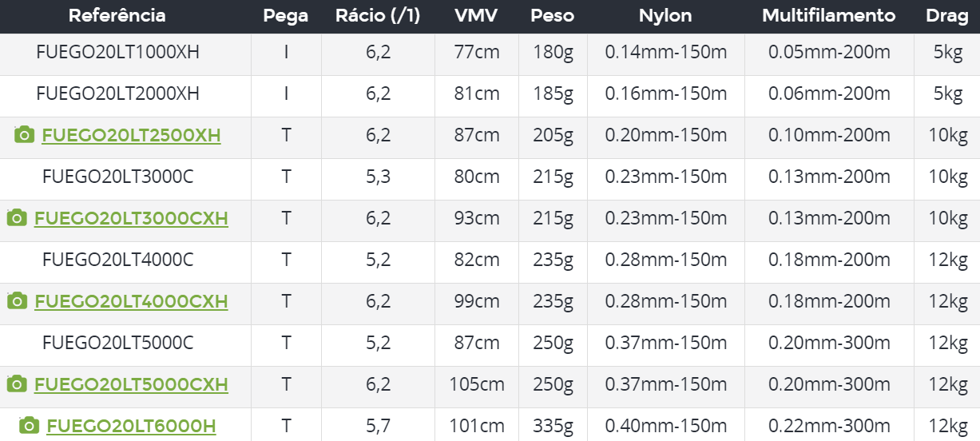The height and width of the screenshot is (441, 980).
Task: Click the 105cm VMV value
Action: click(x=477, y=385)
